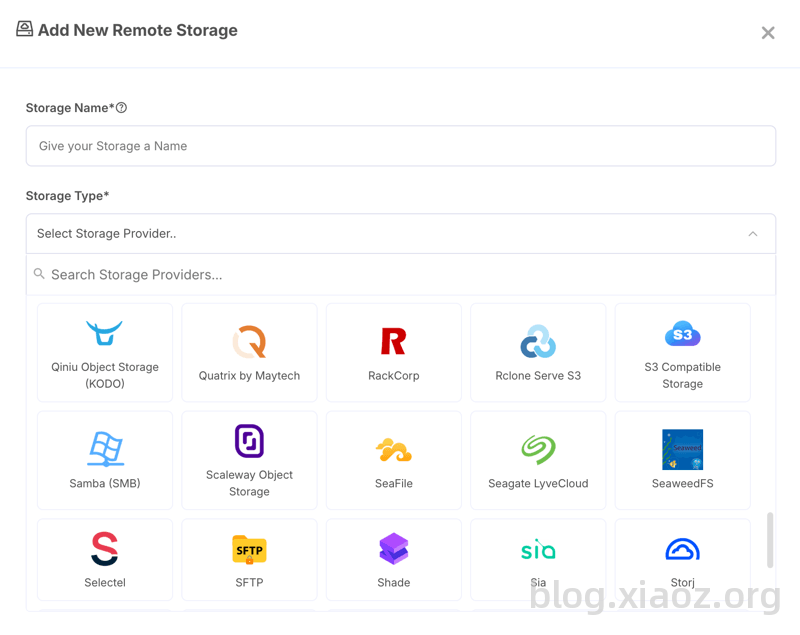800x635 pixels.
Task: Collapse the provider list with the chevron
Action: coord(753,234)
